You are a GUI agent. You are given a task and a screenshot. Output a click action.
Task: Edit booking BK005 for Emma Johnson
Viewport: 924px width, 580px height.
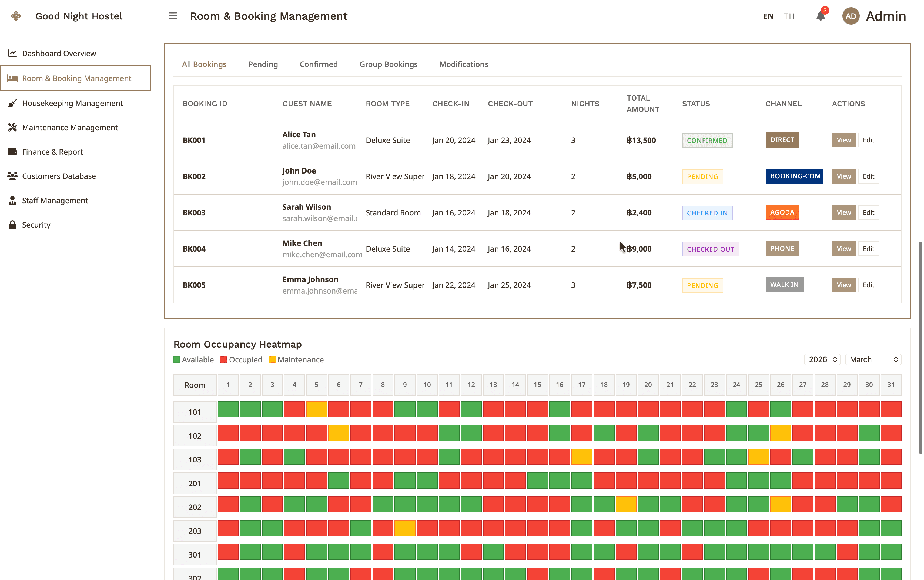[x=868, y=285]
